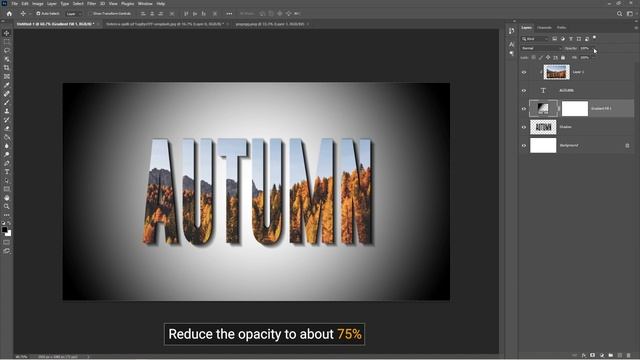Viewport: 640px width, 360px height.
Task: Open the search magnifier at top right
Action: [x=619, y=13]
